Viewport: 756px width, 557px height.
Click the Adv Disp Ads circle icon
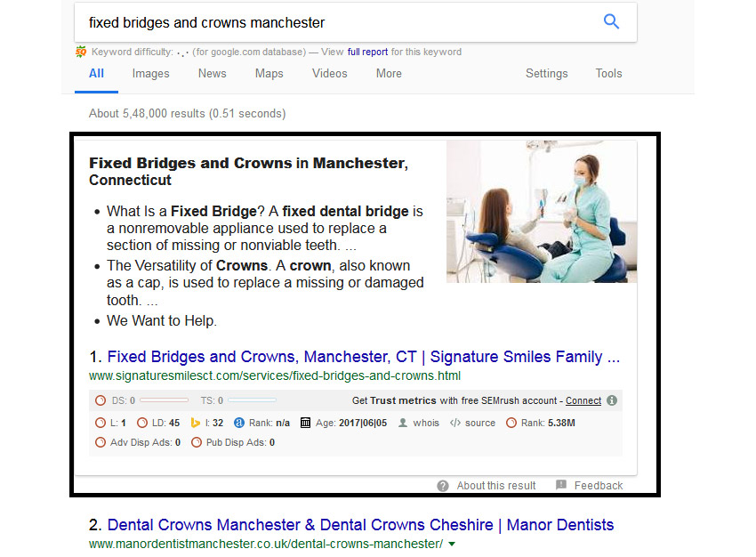tap(101, 442)
